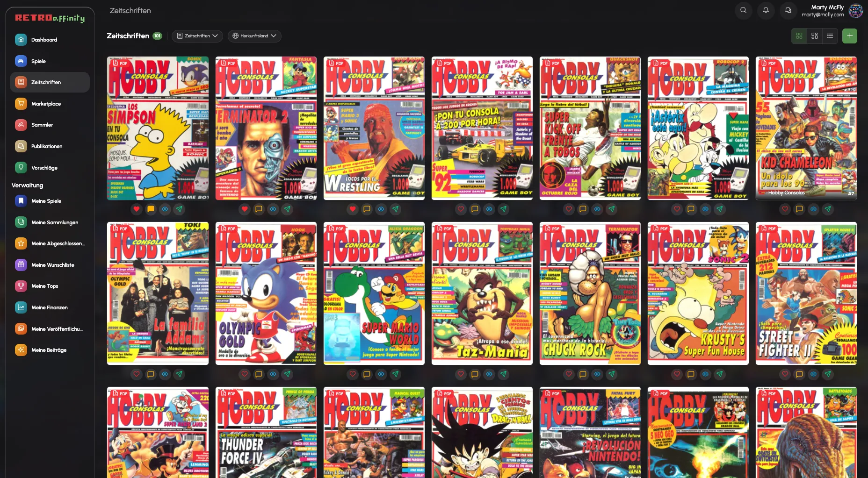Open the notifications bell
This screenshot has width=868, height=478.
tap(766, 10)
